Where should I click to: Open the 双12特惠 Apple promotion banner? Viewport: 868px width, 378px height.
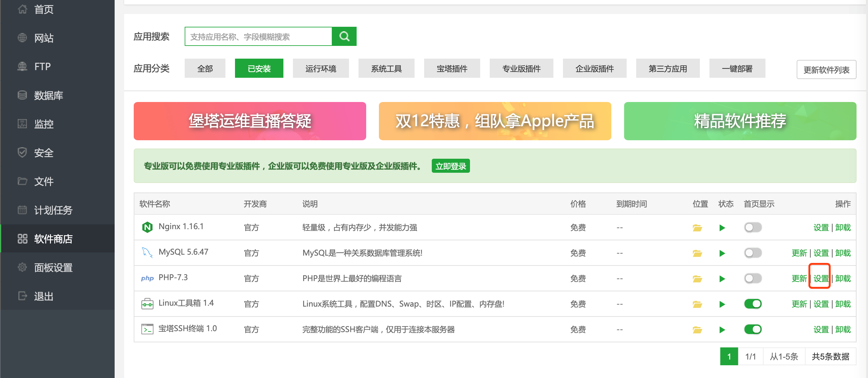pos(495,121)
